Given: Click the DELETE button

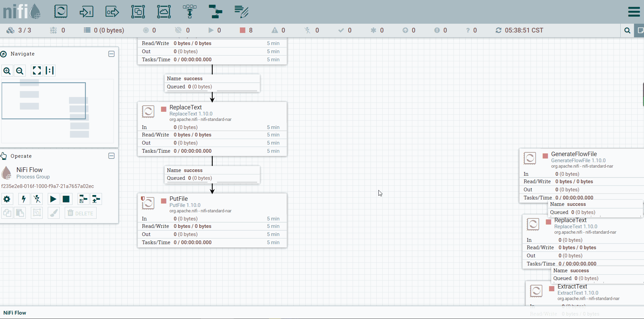Looking at the screenshot, I should point(81,213).
